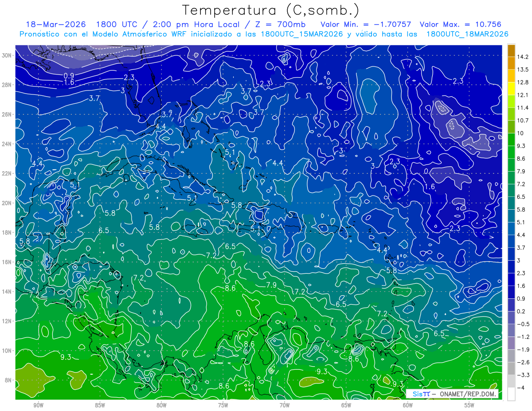Click the '7.9' contour label on the map

[x=271, y=285]
